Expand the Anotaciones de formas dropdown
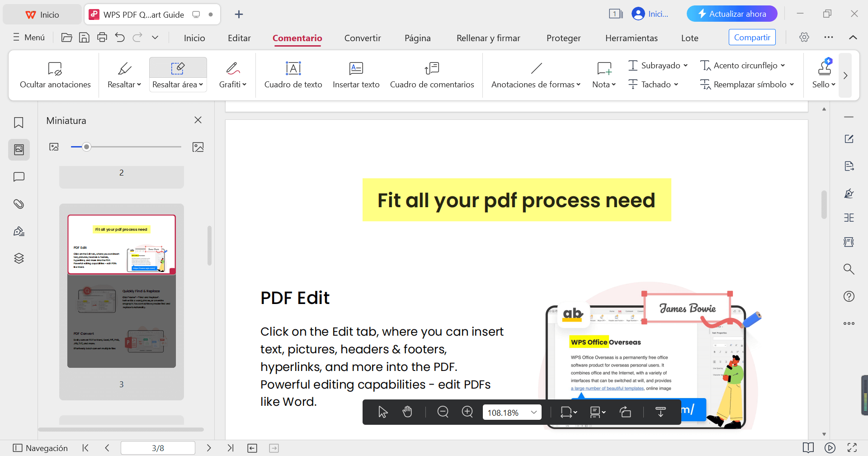This screenshot has height=456, width=868. tap(578, 85)
